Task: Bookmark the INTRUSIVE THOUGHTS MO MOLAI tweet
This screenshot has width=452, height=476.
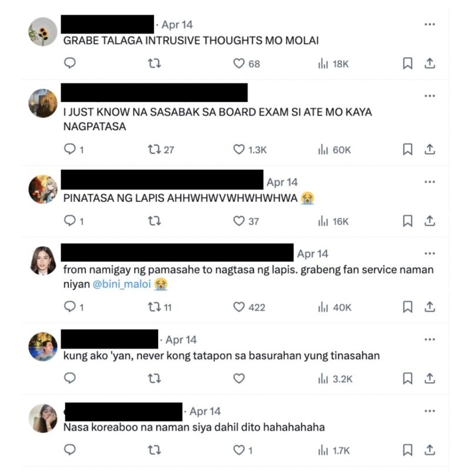Action: click(x=407, y=64)
